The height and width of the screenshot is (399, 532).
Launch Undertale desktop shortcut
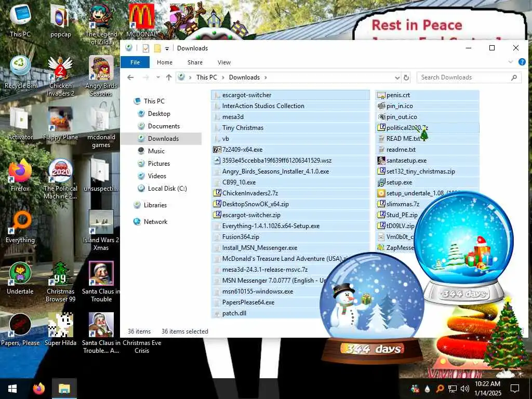pyautogui.click(x=20, y=278)
